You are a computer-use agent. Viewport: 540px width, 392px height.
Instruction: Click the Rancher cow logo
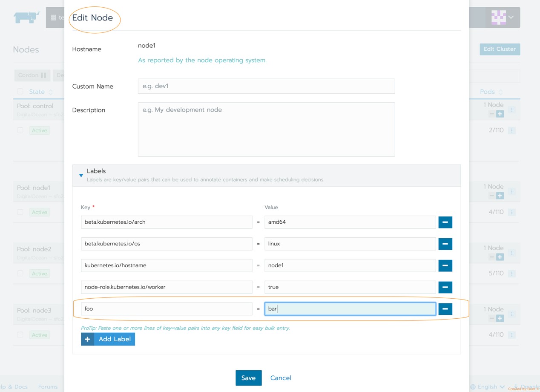point(26,17)
